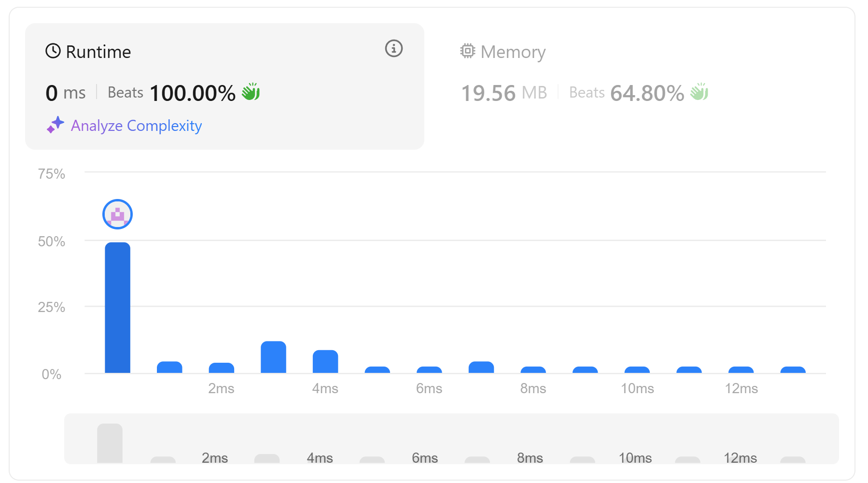Click the runtime info icon
Image resolution: width=868 pixels, height=483 pixels.
tap(393, 48)
